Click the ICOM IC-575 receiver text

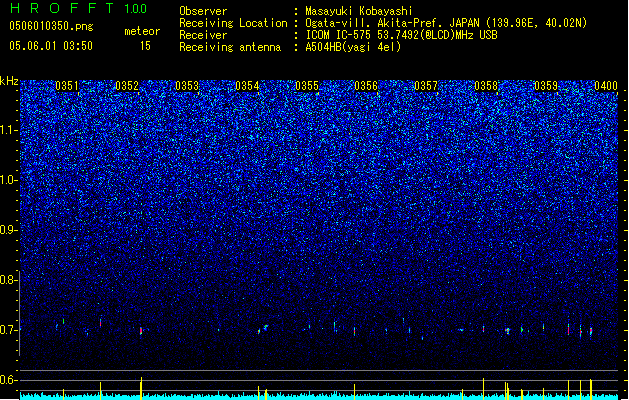[x=401, y=35]
